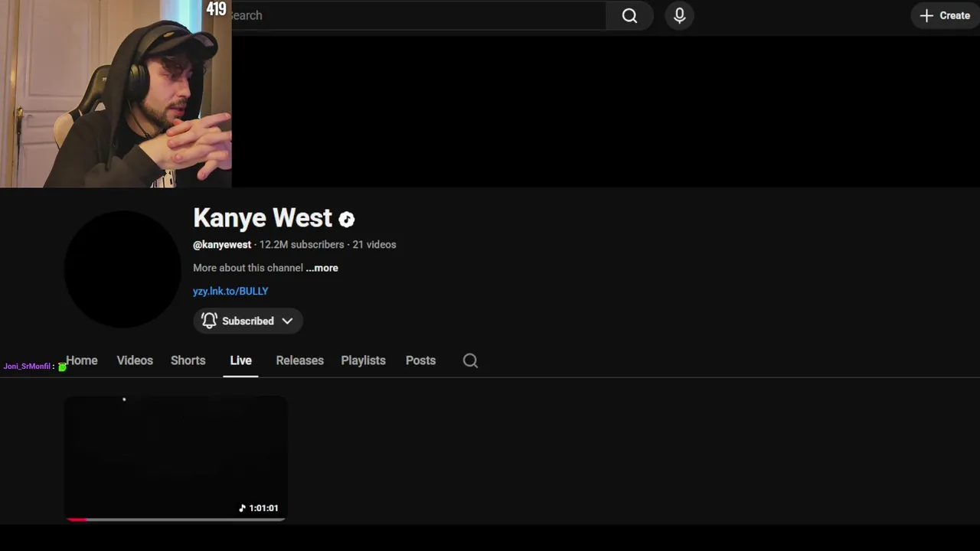Search within the channel using the magnifier icon
Screen dimensions: 980x551
(470, 360)
